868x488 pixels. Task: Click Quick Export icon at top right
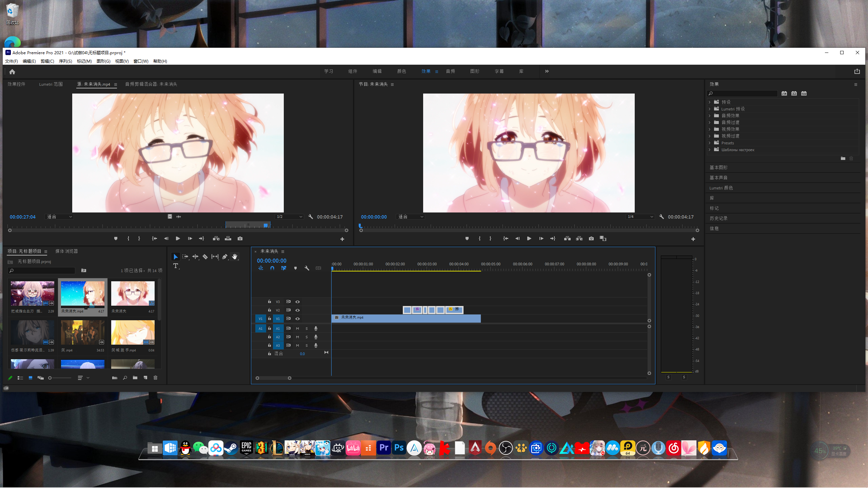857,71
